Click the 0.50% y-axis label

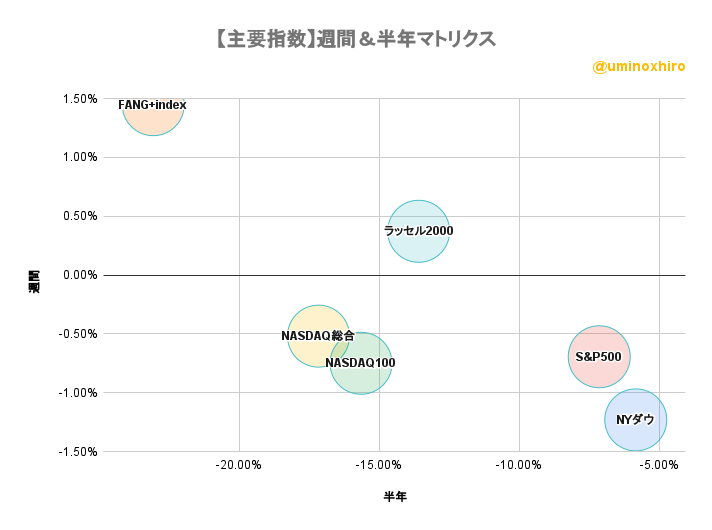pyautogui.click(x=80, y=216)
